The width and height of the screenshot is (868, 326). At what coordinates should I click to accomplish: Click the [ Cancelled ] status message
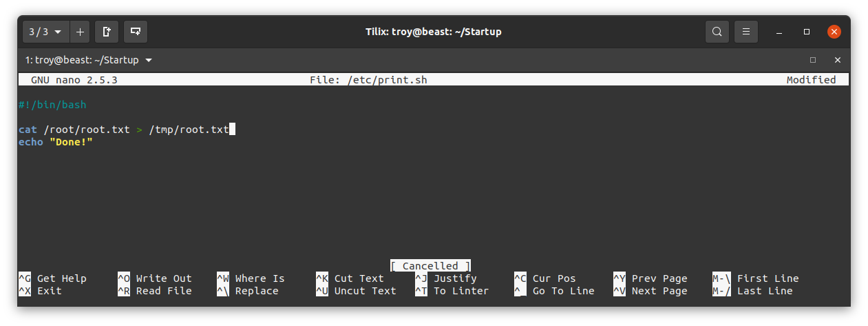pos(431,266)
